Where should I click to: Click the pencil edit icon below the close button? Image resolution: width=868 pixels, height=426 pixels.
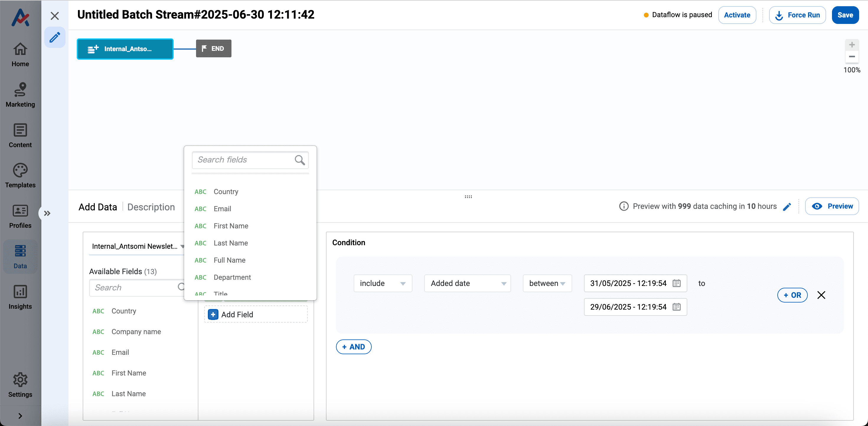point(55,37)
